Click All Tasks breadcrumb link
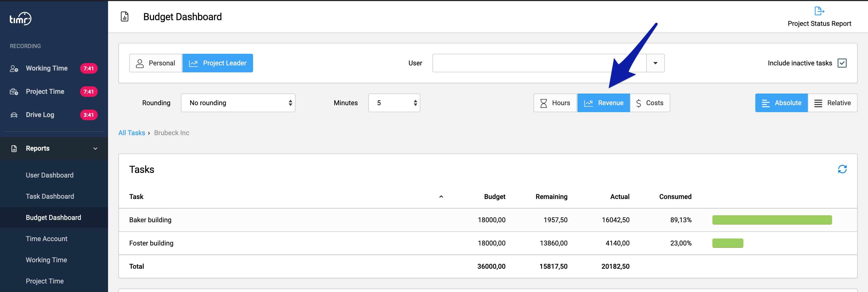Image resolution: width=868 pixels, height=292 pixels. (x=132, y=133)
